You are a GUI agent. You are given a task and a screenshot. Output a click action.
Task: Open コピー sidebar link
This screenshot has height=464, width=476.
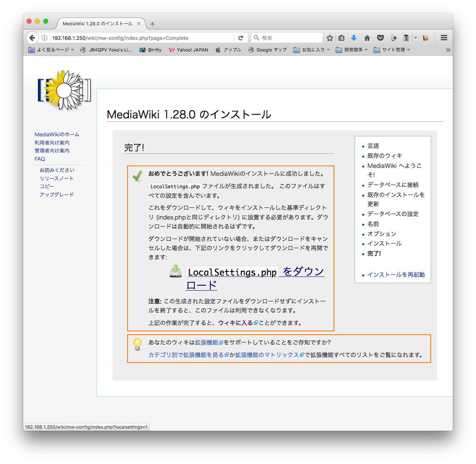tap(47, 186)
